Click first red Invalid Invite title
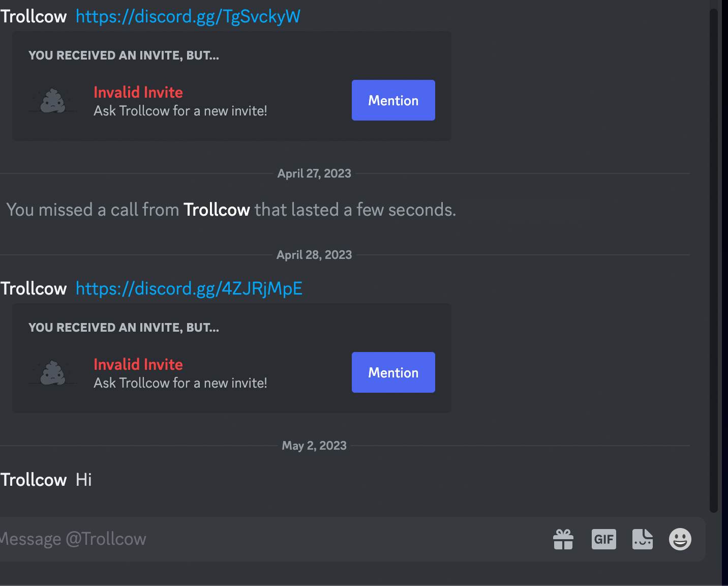 [x=138, y=92]
